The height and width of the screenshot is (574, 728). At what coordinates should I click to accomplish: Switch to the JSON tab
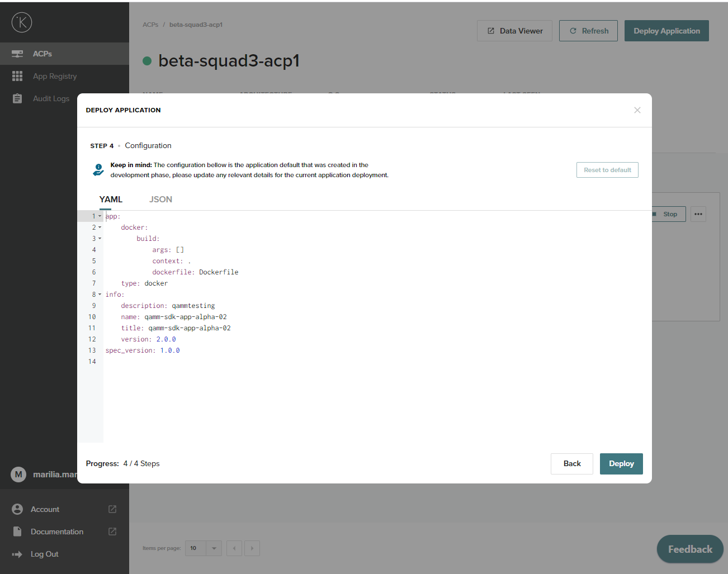coord(160,200)
